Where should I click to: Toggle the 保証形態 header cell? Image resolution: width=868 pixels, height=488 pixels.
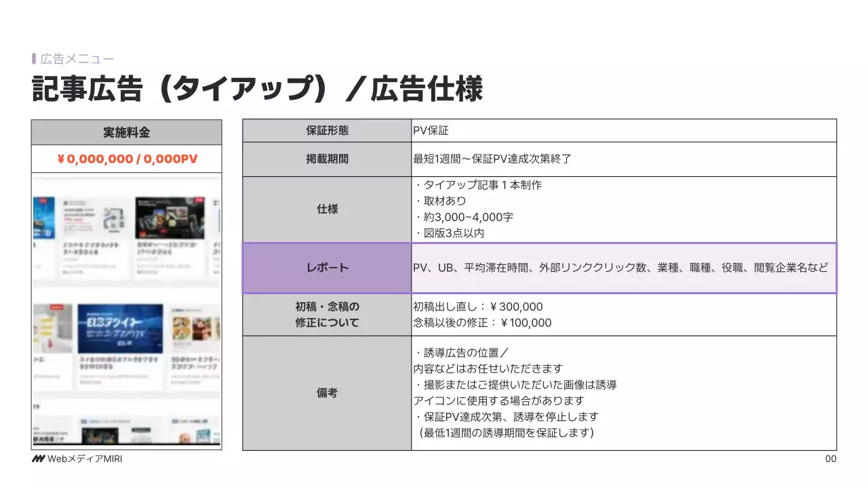[326, 130]
